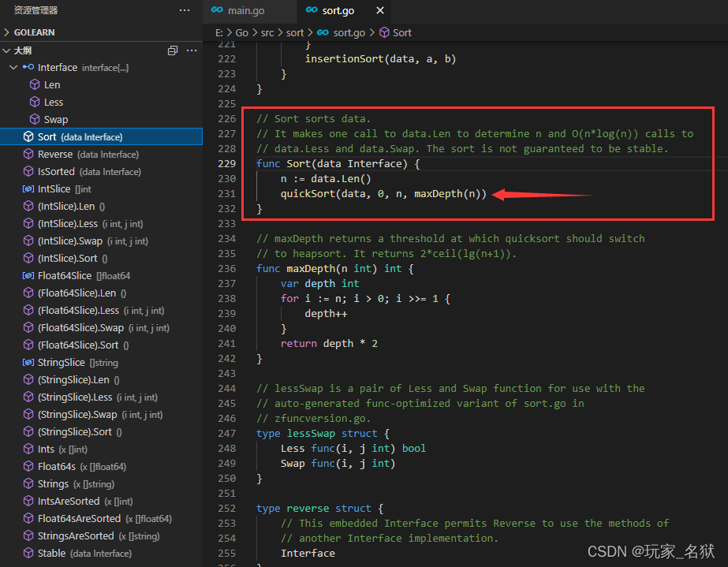Click the src breadcrumb segment
The height and width of the screenshot is (567, 728).
(267, 32)
